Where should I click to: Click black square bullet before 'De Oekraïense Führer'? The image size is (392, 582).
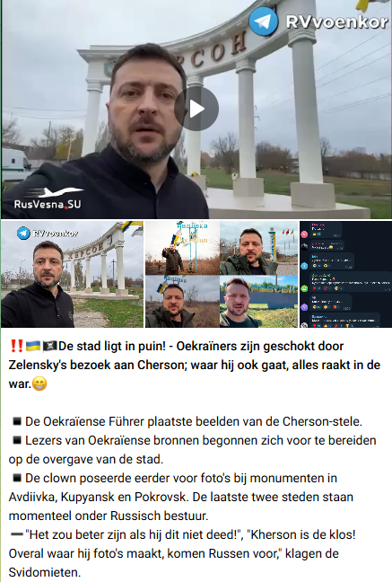click(16, 421)
